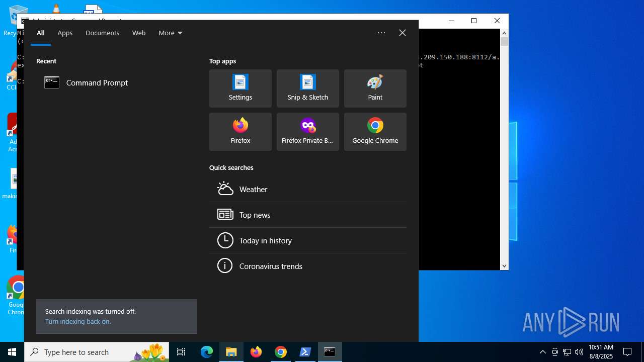Open Coronavirus trends quick search
Screen dimensions: 644x362
pos(308,266)
